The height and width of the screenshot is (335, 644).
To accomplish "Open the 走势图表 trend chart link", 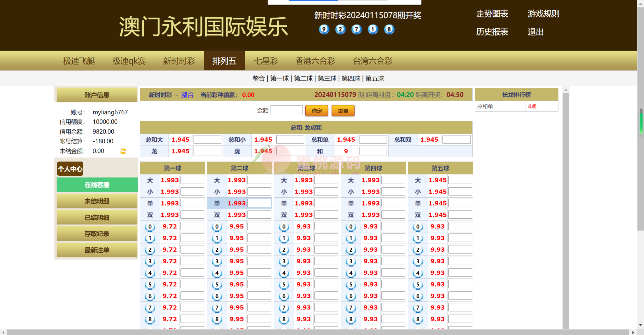I will 492,14.
